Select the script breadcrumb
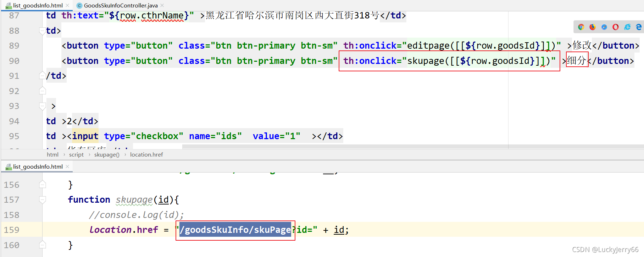This screenshot has height=257, width=644. 76,154
